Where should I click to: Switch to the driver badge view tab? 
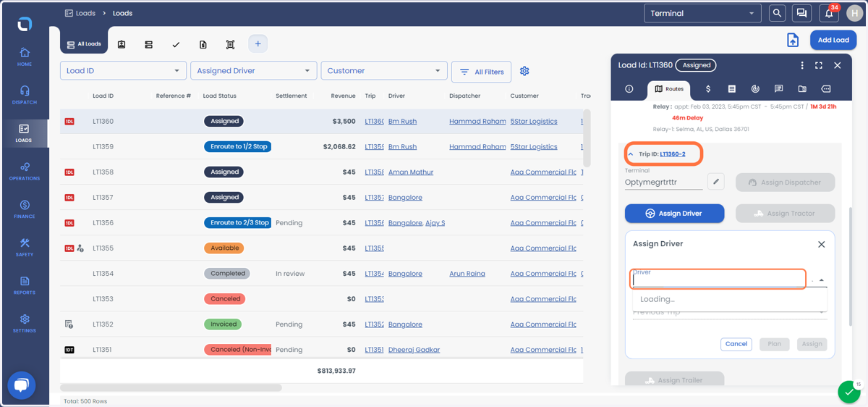click(x=122, y=44)
